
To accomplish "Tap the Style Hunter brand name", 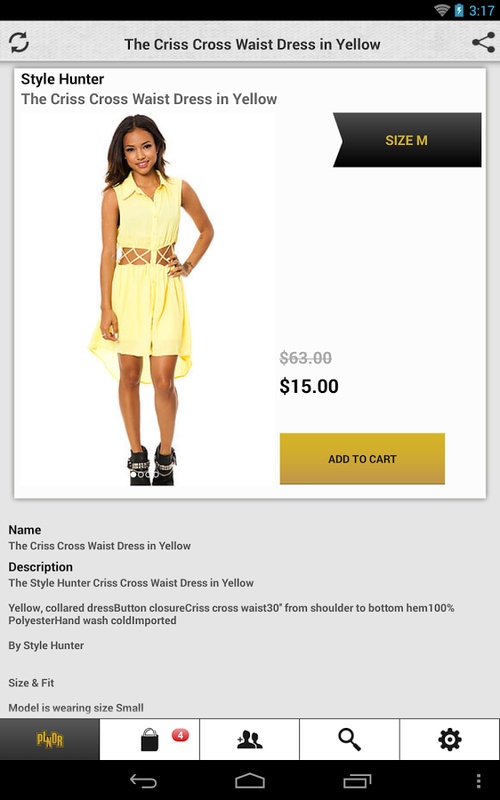I will pyautogui.click(x=62, y=79).
